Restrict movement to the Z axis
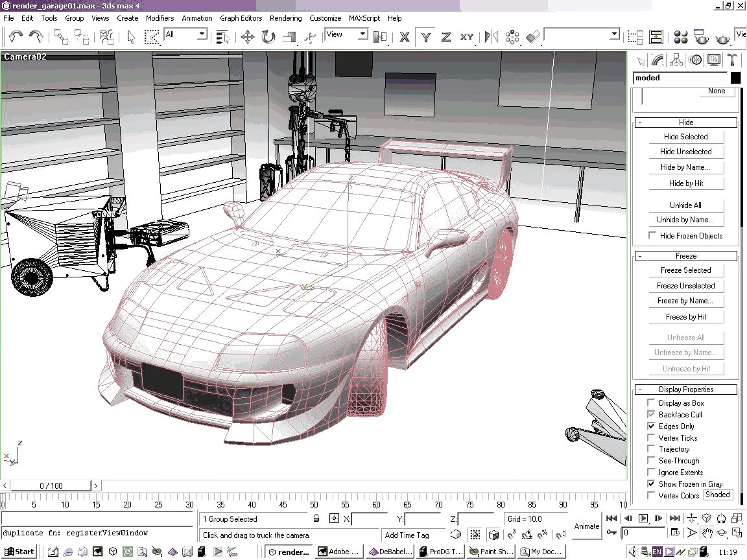Viewport: 747px width, 560px height. (x=445, y=37)
